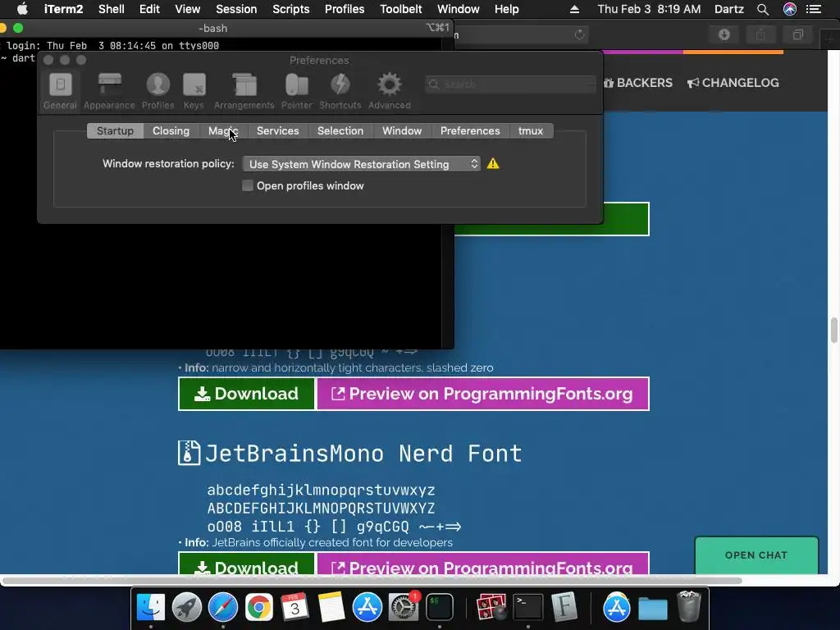Switch to the Selection tab
Viewport: 840px width, 630px height.
pos(340,130)
